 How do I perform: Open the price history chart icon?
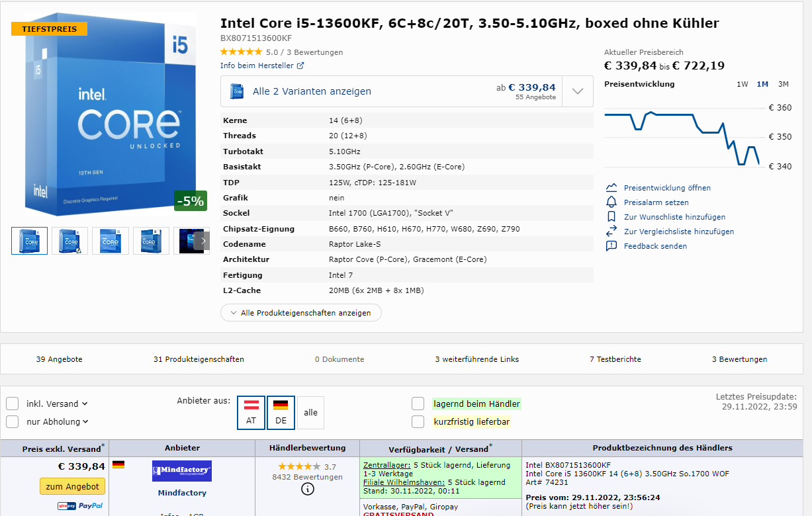611,188
